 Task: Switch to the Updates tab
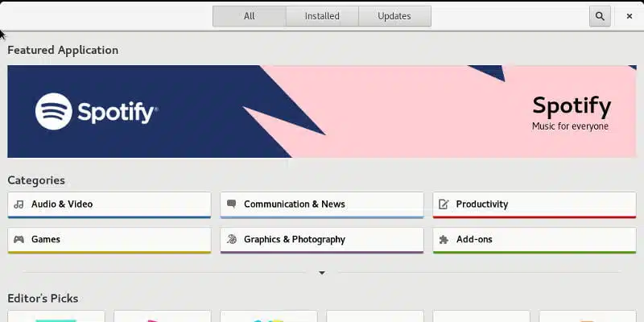[394, 16]
